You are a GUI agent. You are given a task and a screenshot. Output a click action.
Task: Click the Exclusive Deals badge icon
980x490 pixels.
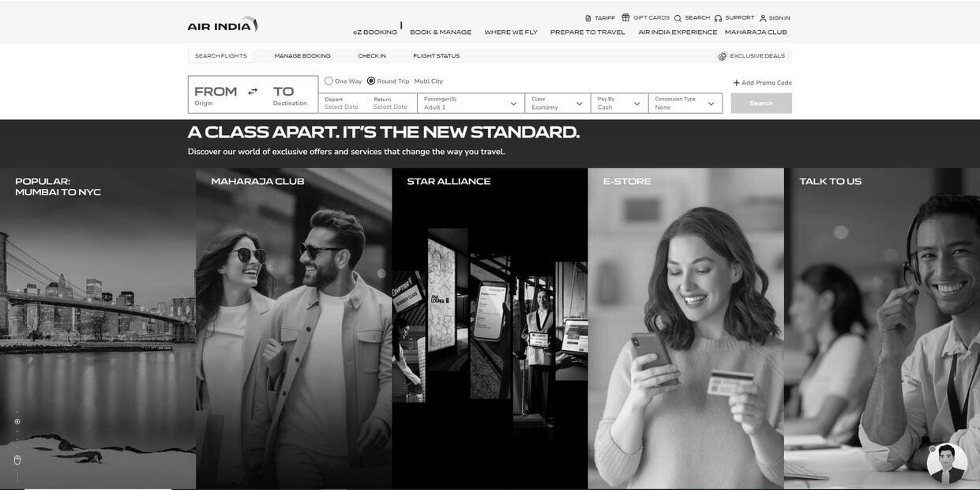pos(723,56)
